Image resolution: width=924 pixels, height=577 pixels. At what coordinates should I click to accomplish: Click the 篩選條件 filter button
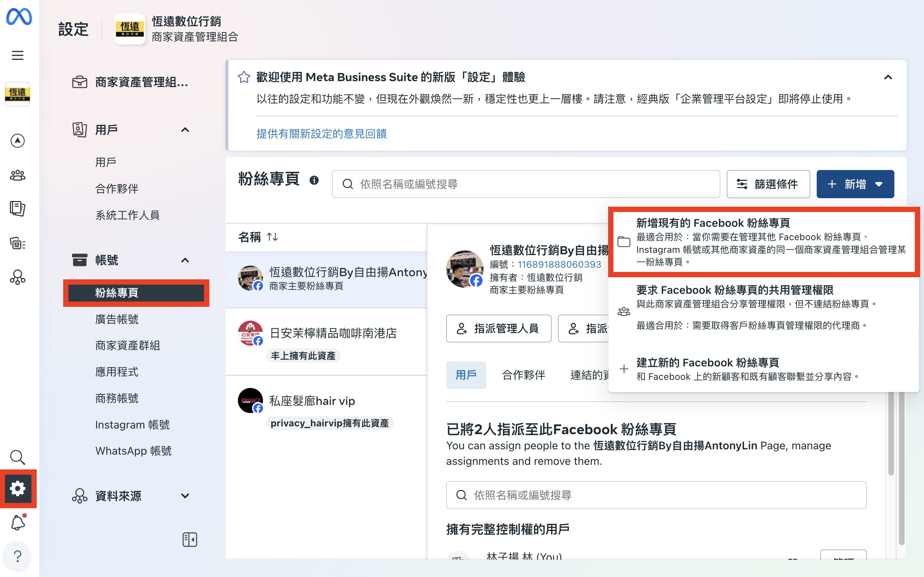768,184
